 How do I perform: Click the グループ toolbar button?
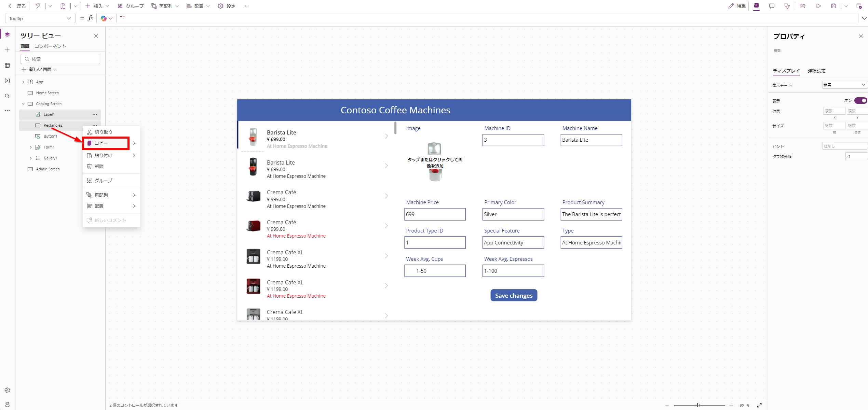pyautogui.click(x=131, y=6)
